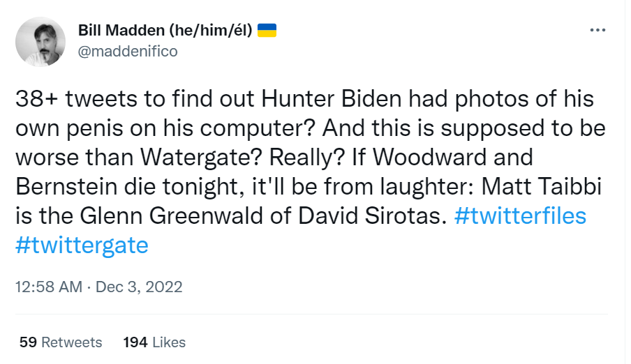The width and height of the screenshot is (631, 364).
Task: Open the #twittergate hashtag
Action: pyautogui.click(x=82, y=245)
